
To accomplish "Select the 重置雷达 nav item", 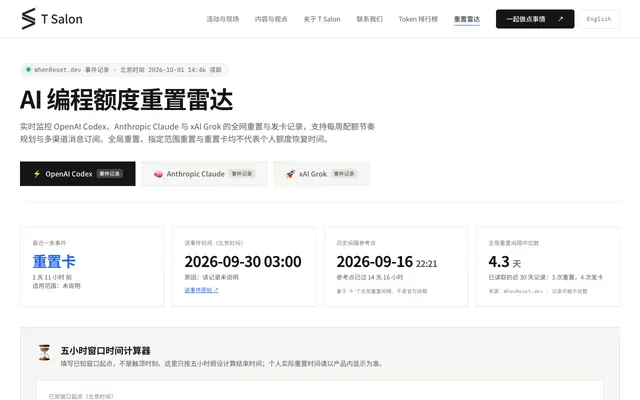I will coord(467,19).
